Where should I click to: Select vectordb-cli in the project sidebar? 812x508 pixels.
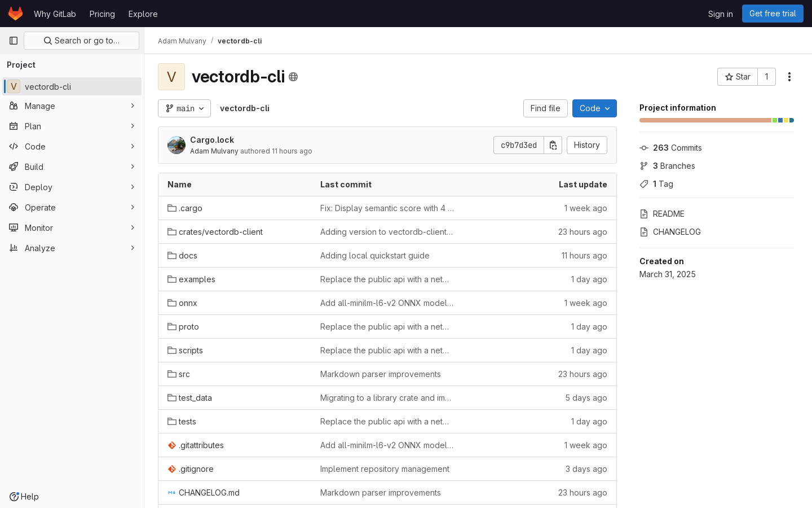coord(72,86)
